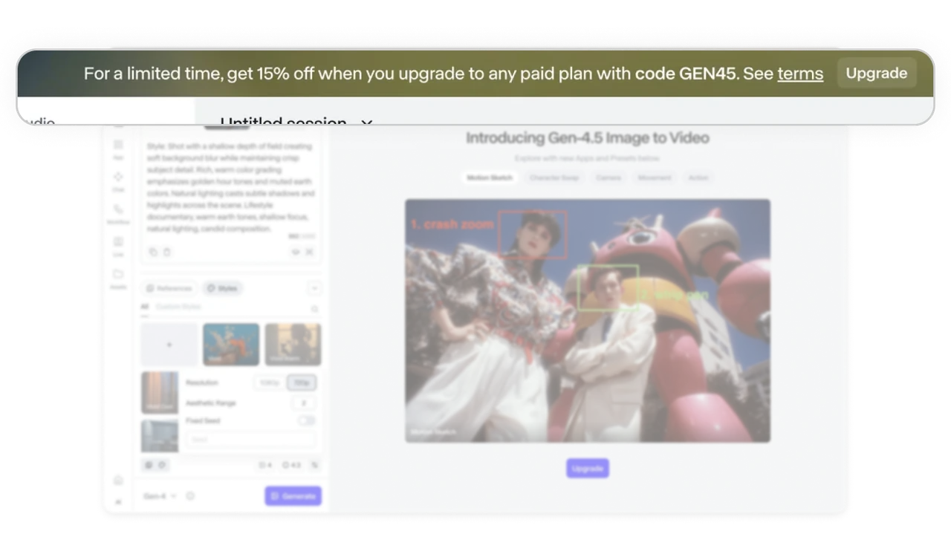Open the terms link in the promo banner
The image size is (951, 560).
coord(800,74)
